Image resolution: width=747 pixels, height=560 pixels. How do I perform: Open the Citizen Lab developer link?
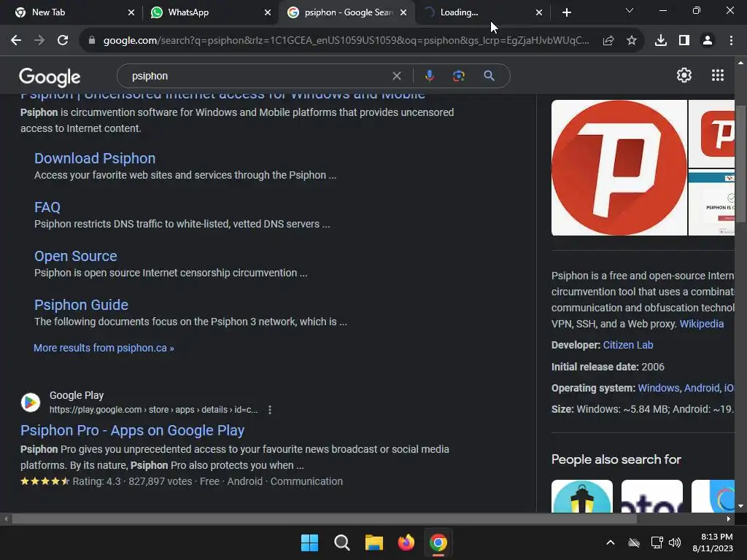pyautogui.click(x=628, y=345)
